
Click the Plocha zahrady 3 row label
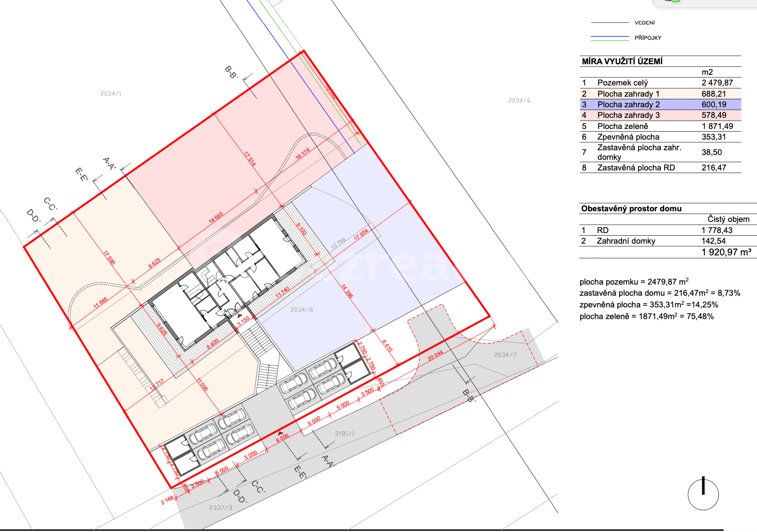tap(629, 115)
